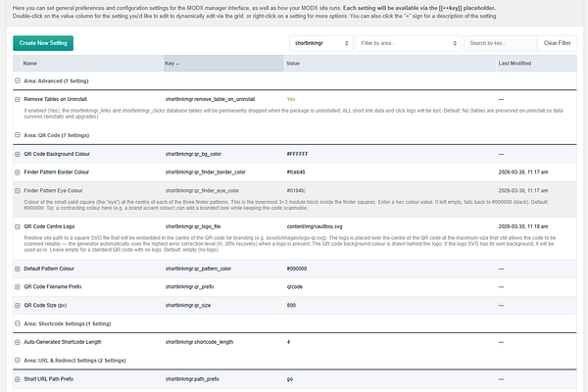Expand Finder Pattern Border Colour description
Screen dimensions: 588x392
pyautogui.click(x=18, y=172)
